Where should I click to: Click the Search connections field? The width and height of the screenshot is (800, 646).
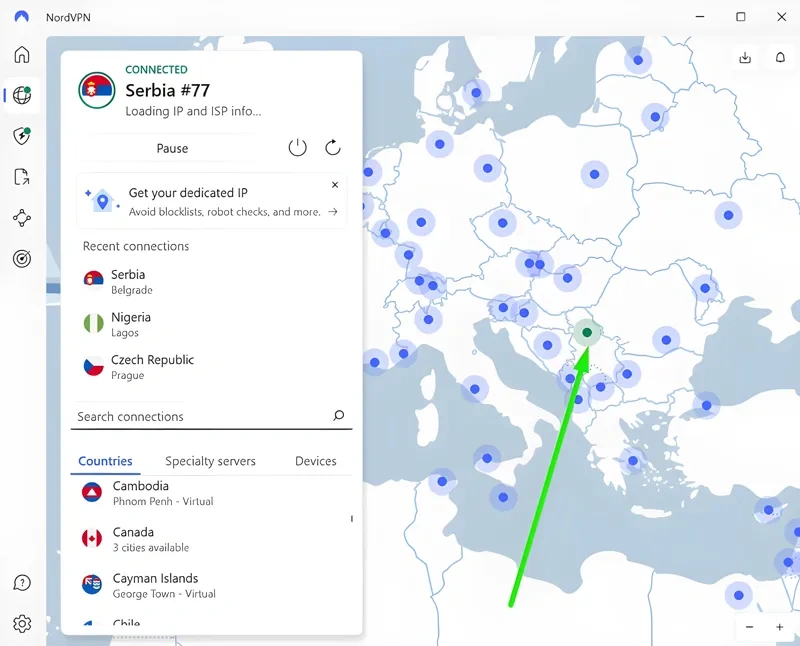click(211, 416)
